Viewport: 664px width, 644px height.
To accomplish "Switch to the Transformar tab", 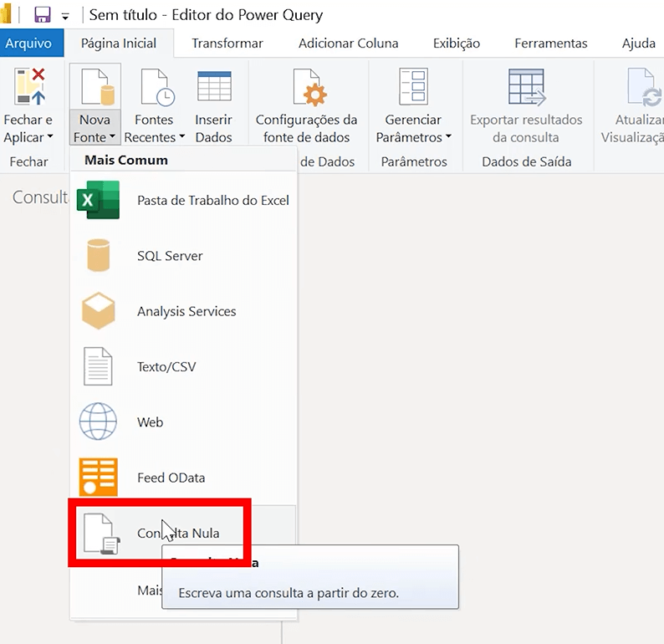I will 227,43.
